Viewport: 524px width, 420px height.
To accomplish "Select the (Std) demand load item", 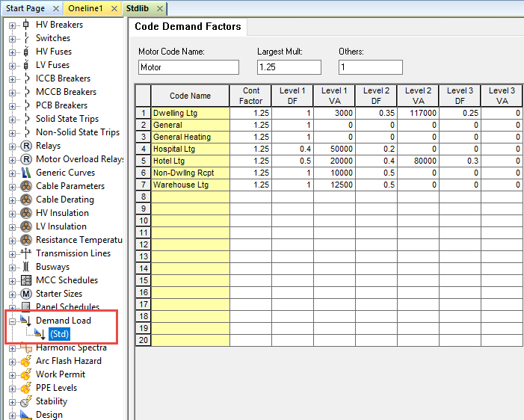I will point(59,334).
